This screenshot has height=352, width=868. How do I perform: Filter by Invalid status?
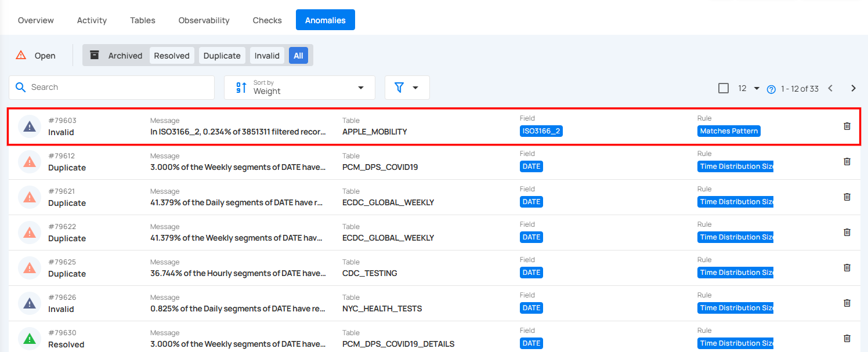[267, 56]
